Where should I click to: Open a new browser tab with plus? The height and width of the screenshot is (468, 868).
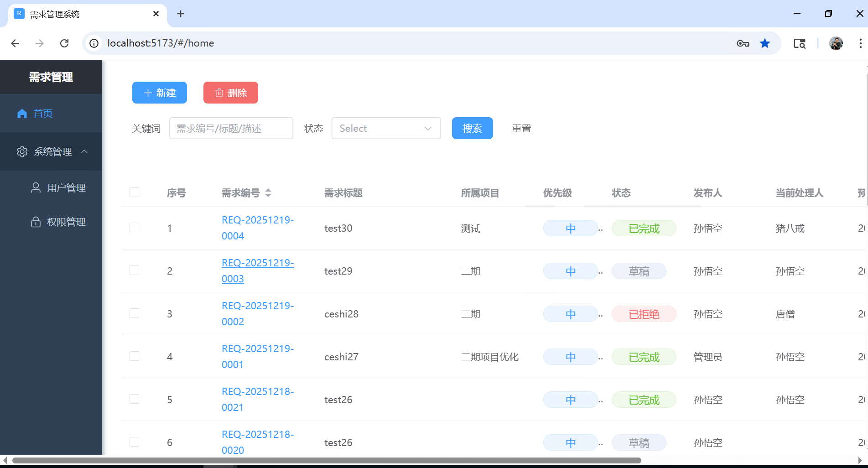(x=181, y=14)
